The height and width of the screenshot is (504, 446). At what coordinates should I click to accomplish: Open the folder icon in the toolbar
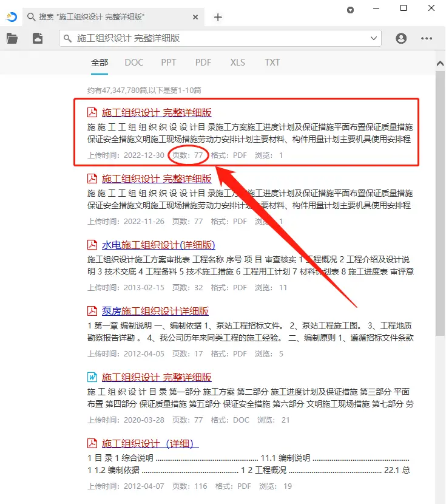click(x=12, y=38)
